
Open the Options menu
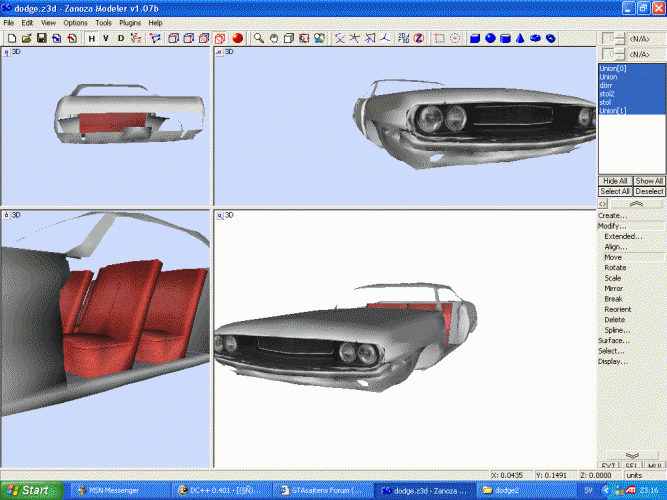(75, 22)
